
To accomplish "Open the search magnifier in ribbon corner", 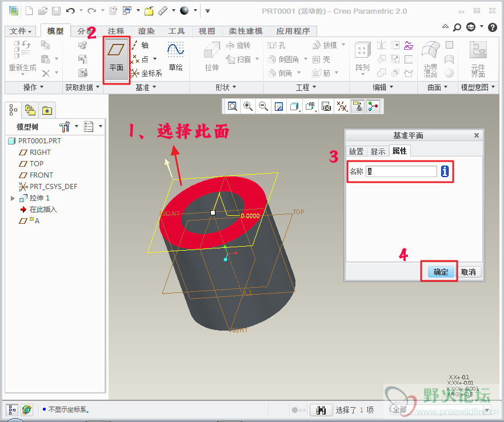I will 457,27.
